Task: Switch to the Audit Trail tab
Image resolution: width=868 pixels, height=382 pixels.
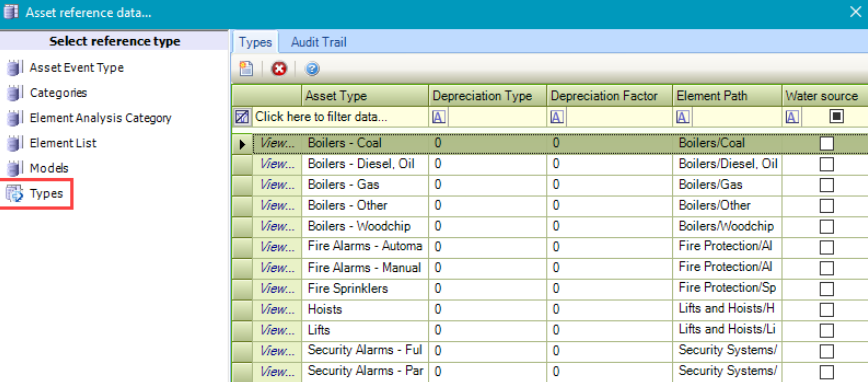Action: point(319,42)
